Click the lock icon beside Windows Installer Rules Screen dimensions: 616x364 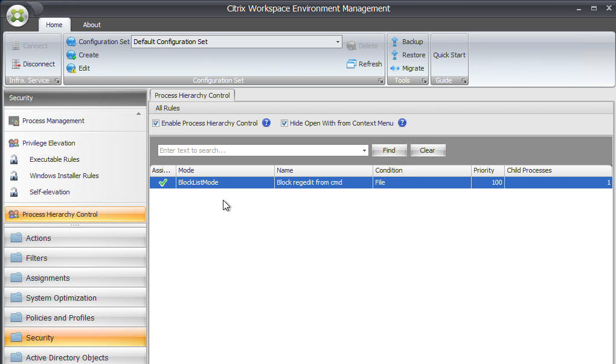pos(14,176)
